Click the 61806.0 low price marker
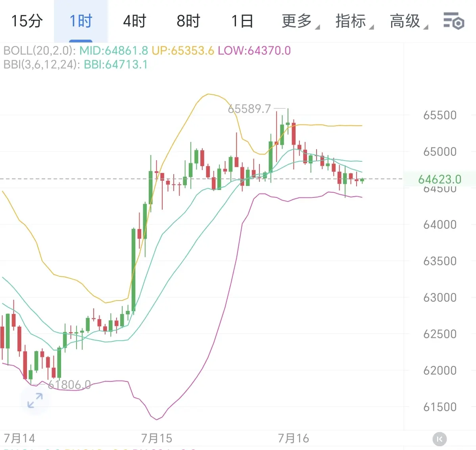The image size is (476, 450). pyautogui.click(x=69, y=385)
